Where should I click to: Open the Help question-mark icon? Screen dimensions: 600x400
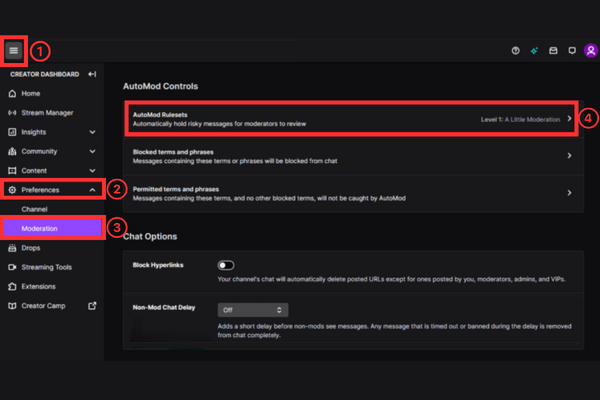tap(515, 51)
